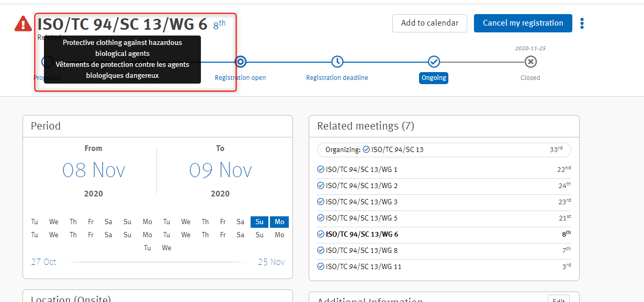
Task: Open the 25 Nov calendar link
Action: coord(271,262)
